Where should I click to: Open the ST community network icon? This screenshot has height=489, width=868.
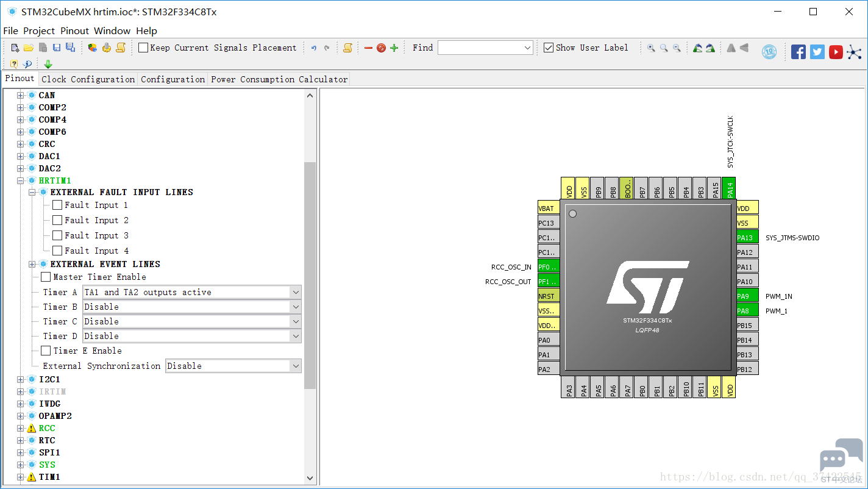click(x=855, y=52)
